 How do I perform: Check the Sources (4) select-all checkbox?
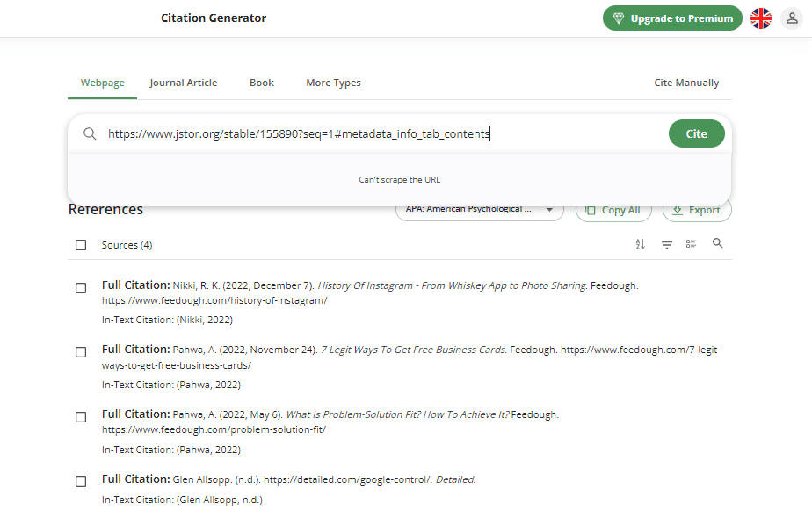81,245
